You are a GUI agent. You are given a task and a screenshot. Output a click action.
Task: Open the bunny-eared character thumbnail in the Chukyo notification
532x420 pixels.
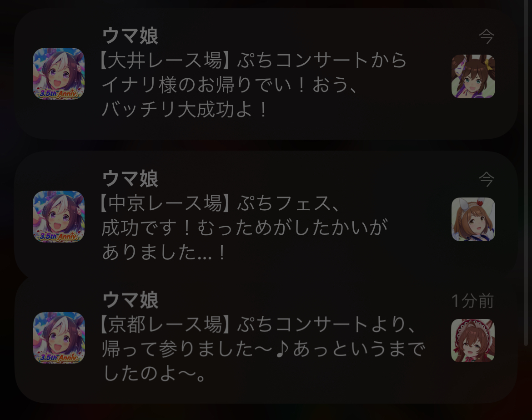[x=473, y=219]
